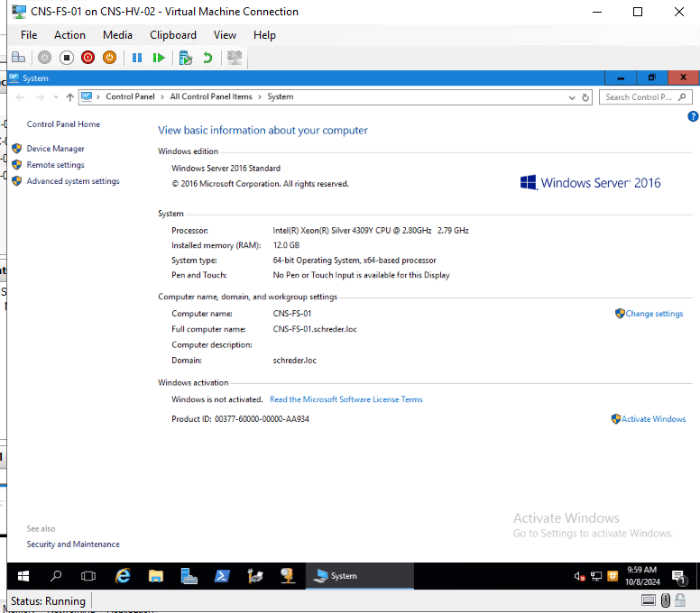Screen dimensions: 700x613
Task: Click Control Panel in breadcrumb path
Action: coord(130,96)
